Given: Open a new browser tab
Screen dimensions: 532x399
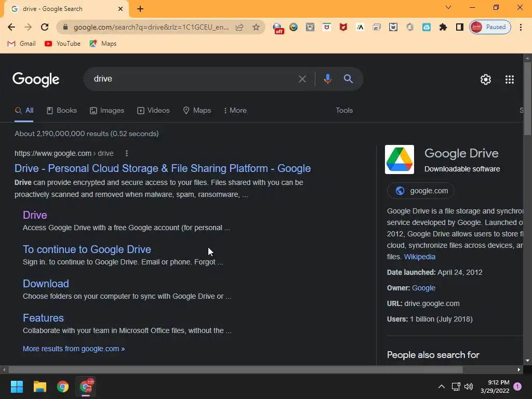Looking at the screenshot, I should click(140, 9).
